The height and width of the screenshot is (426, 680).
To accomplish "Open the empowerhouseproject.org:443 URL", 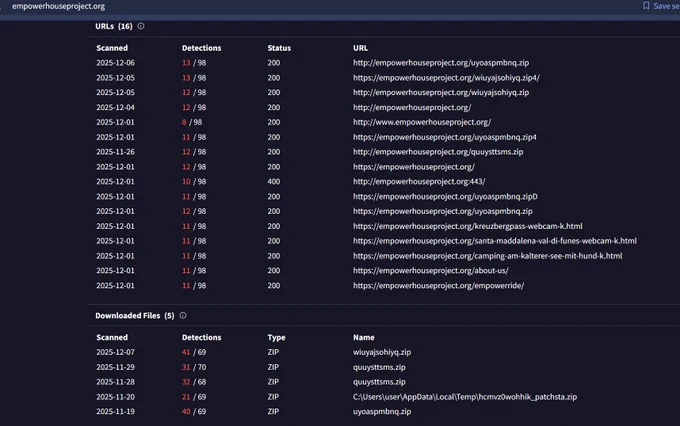I will click(x=419, y=181).
